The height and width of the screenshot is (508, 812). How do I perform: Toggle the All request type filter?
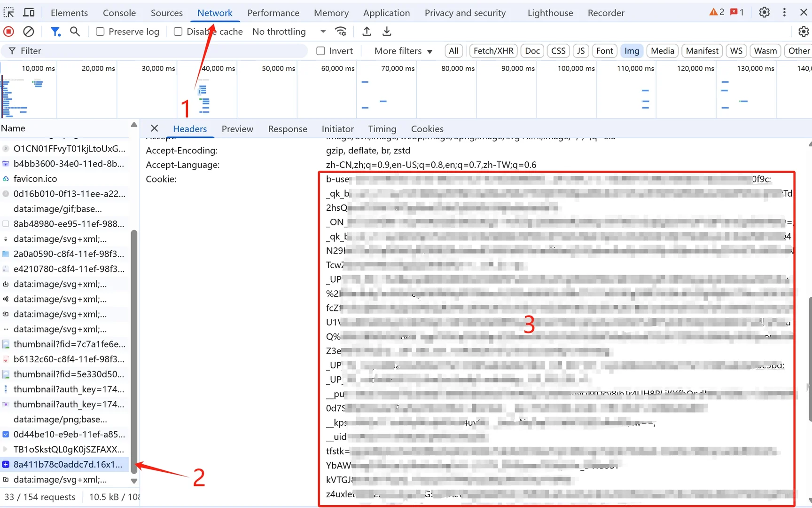pos(453,51)
